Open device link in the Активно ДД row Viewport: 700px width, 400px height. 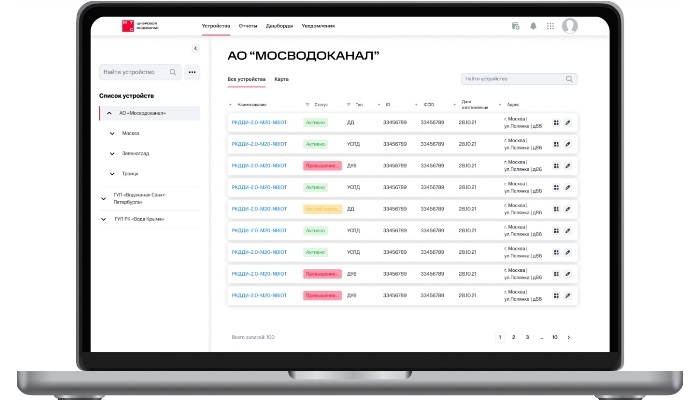pos(259,122)
